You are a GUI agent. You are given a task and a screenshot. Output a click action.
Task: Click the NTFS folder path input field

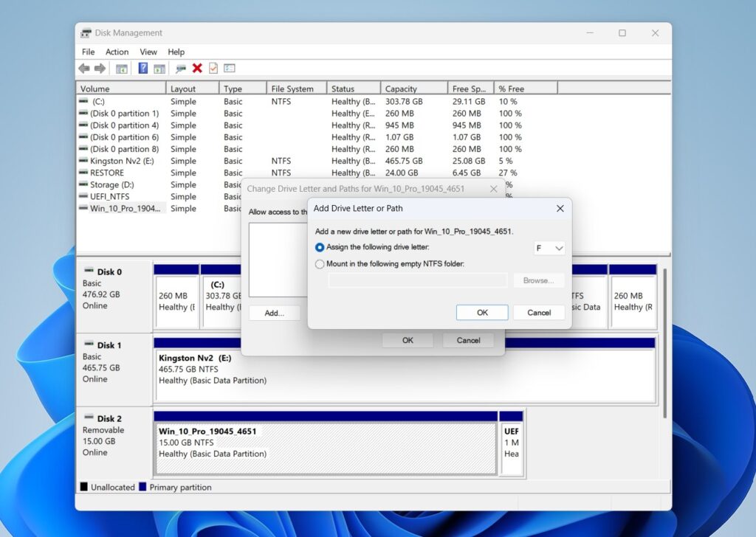click(418, 280)
